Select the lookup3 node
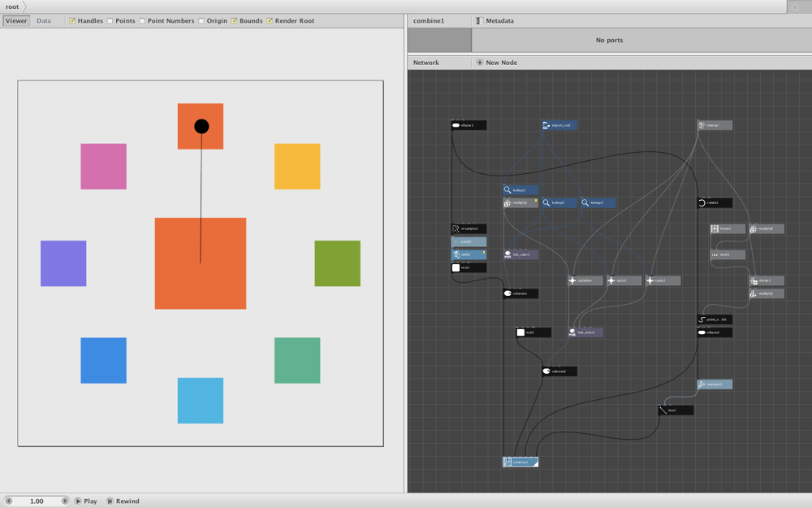 pos(598,202)
